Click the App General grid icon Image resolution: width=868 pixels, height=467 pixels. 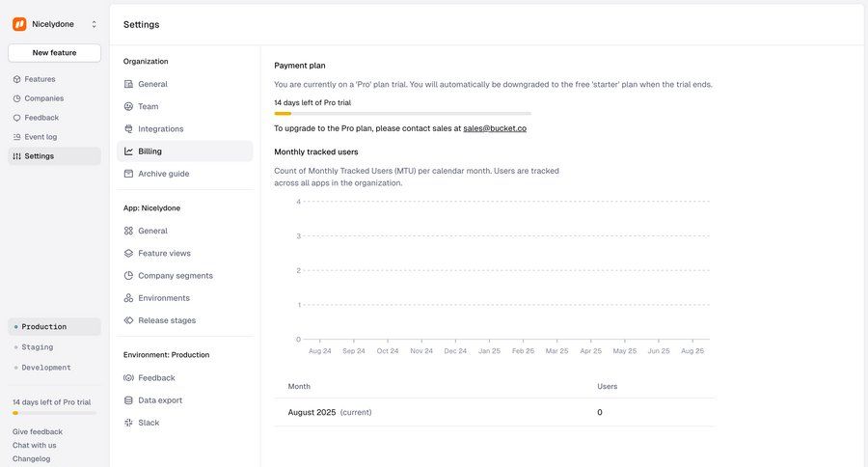coord(128,231)
